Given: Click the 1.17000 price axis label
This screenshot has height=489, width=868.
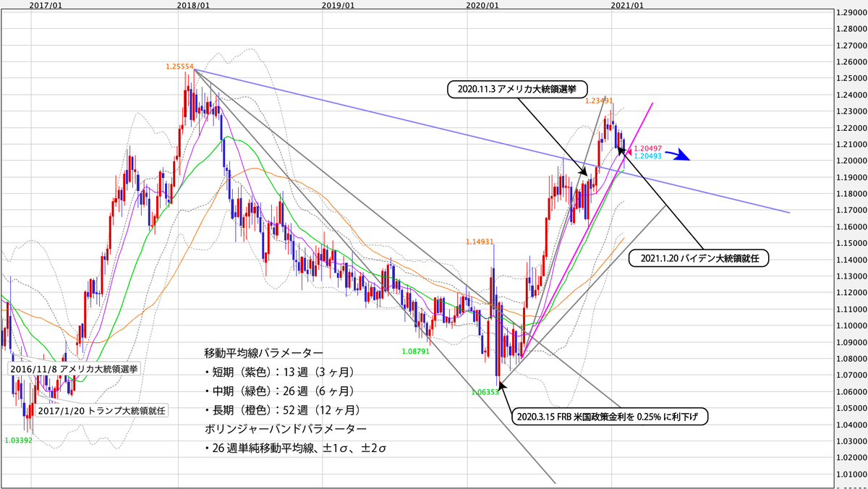Looking at the screenshot, I should coord(851,210).
